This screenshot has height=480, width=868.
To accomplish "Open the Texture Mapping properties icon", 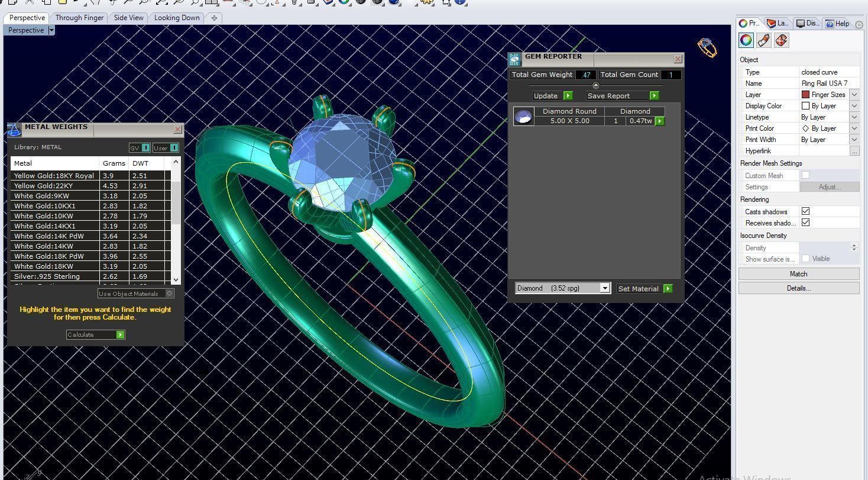I will pyautogui.click(x=781, y=40).
